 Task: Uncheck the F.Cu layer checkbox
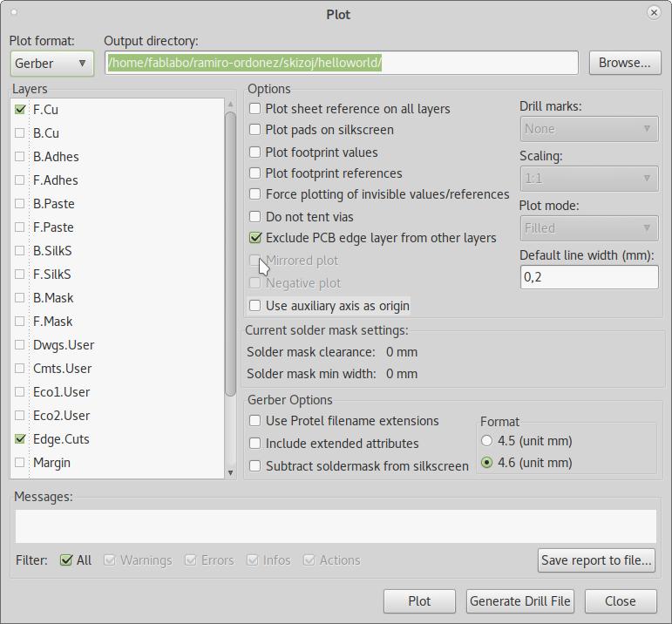point(20,109)
